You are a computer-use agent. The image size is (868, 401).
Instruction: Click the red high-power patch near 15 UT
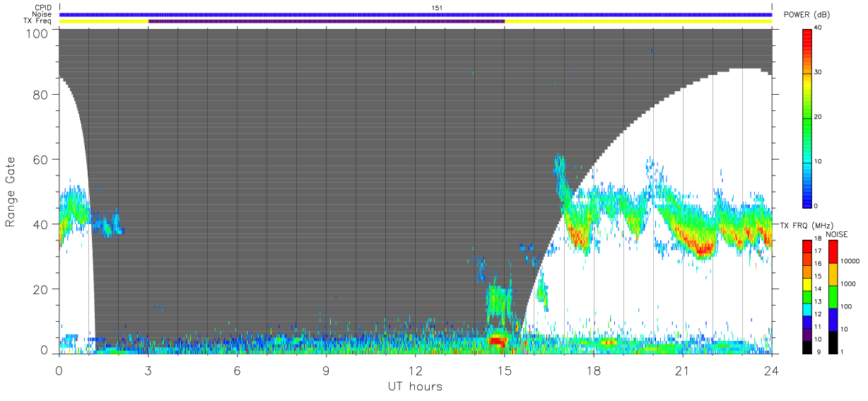498,341
